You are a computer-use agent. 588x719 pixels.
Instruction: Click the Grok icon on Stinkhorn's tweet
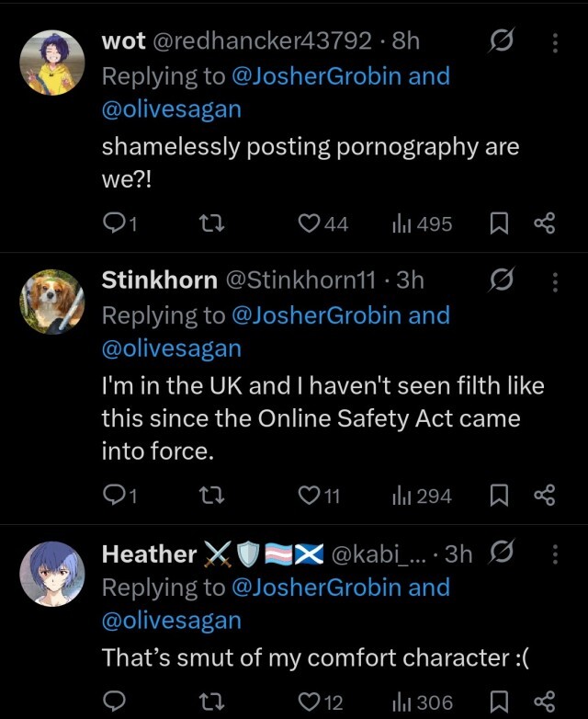pyautogui.click(x=502, y=280)
